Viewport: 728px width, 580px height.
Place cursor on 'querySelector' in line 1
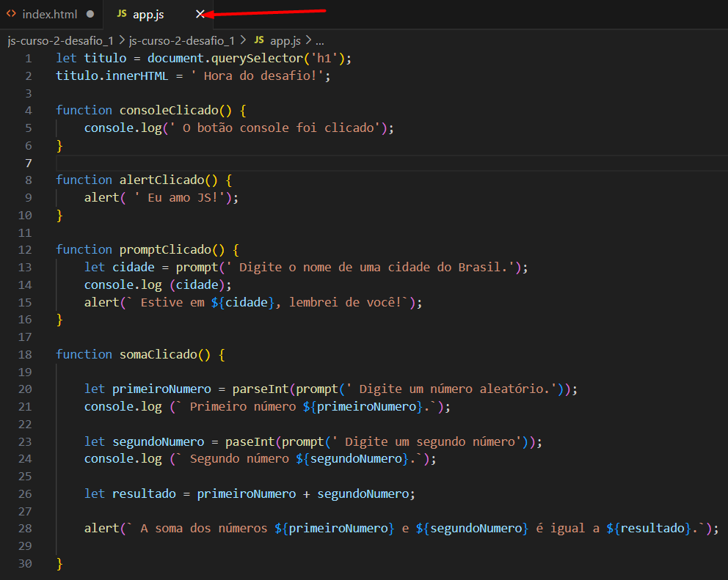coord(257,59)
